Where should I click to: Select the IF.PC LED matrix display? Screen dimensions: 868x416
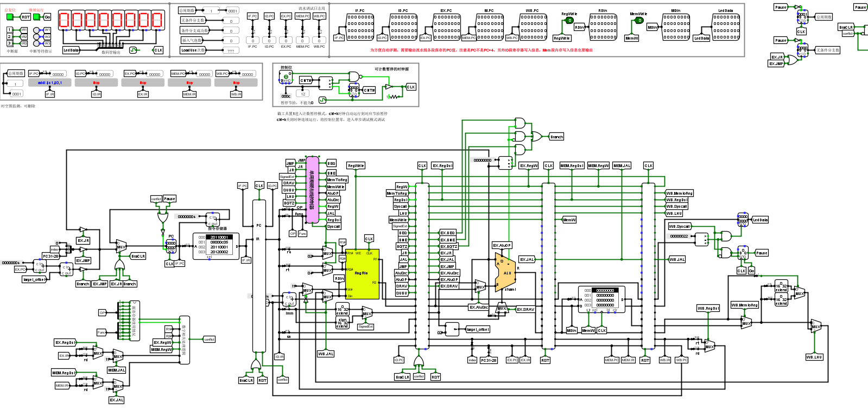pos(360,27)
